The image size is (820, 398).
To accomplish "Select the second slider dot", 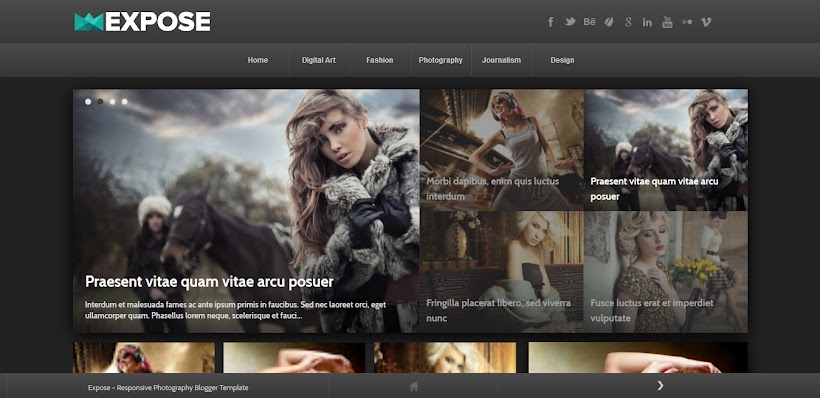I will [100, 101].
